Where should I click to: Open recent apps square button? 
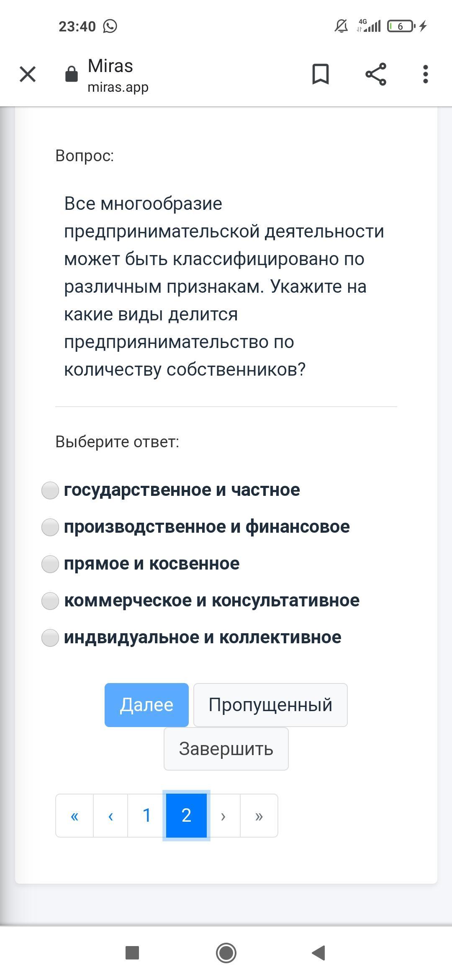point(132,953)
